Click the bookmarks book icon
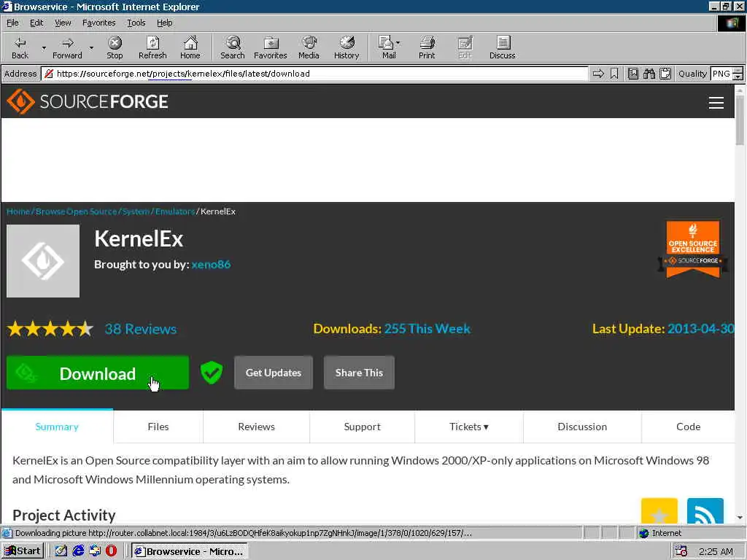 (633, 74)
